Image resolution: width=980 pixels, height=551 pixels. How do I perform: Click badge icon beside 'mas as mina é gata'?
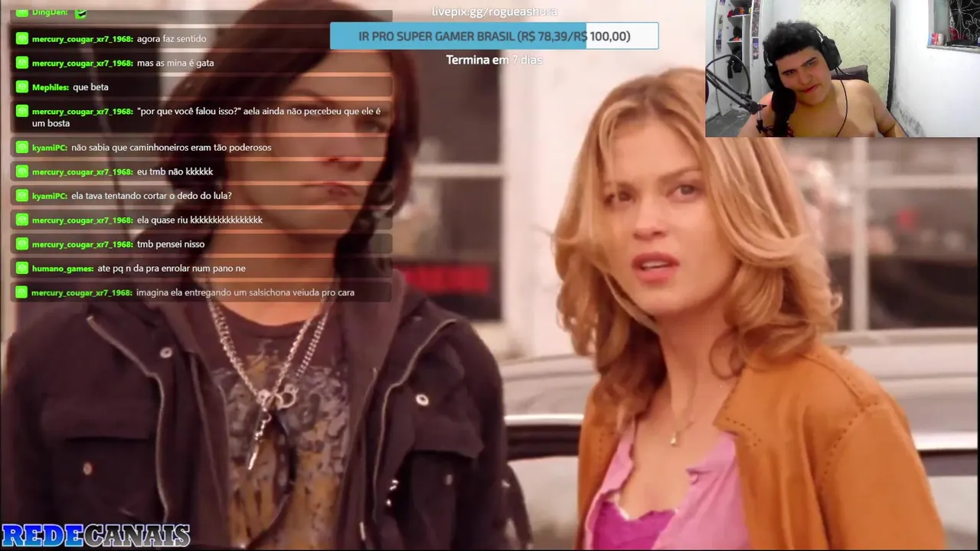pos(21,63)
